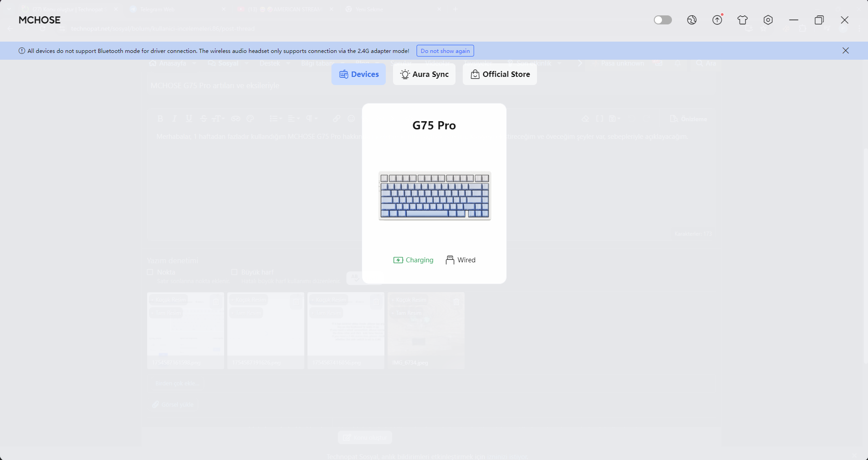Close the MCHOSE application window
Screen dimensions: 868x460
[845, 20]
